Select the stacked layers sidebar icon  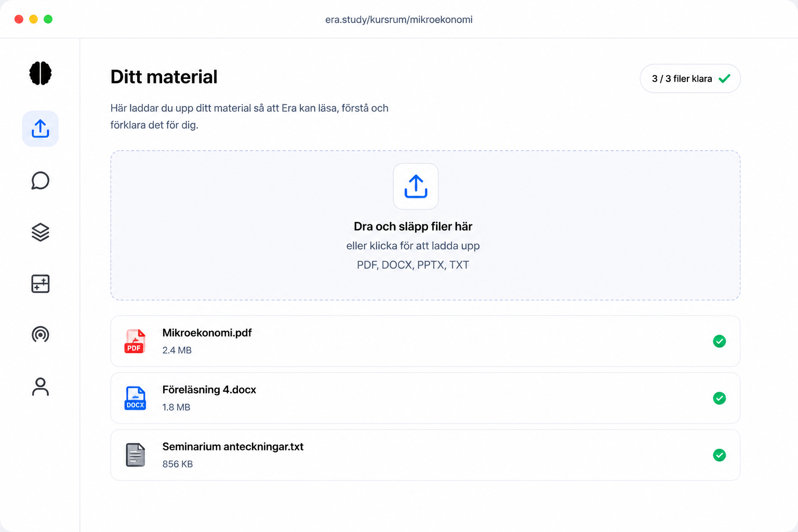[x=41, y=232]
